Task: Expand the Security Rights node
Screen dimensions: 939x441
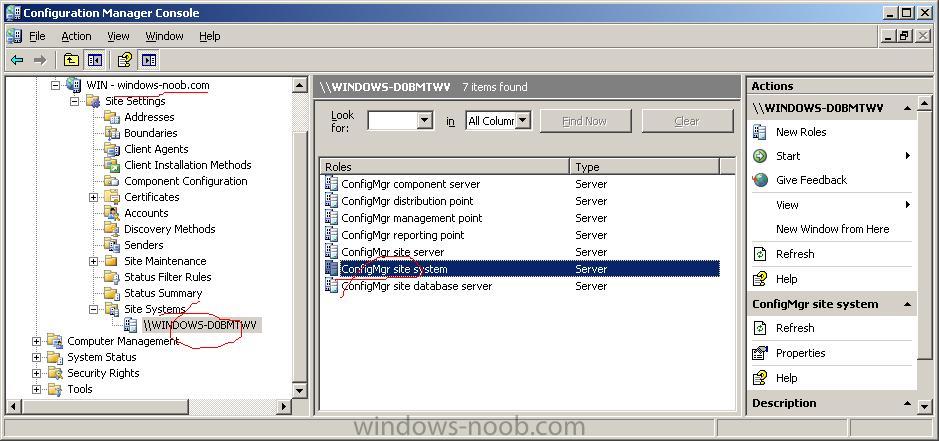Action: (37, 373)
